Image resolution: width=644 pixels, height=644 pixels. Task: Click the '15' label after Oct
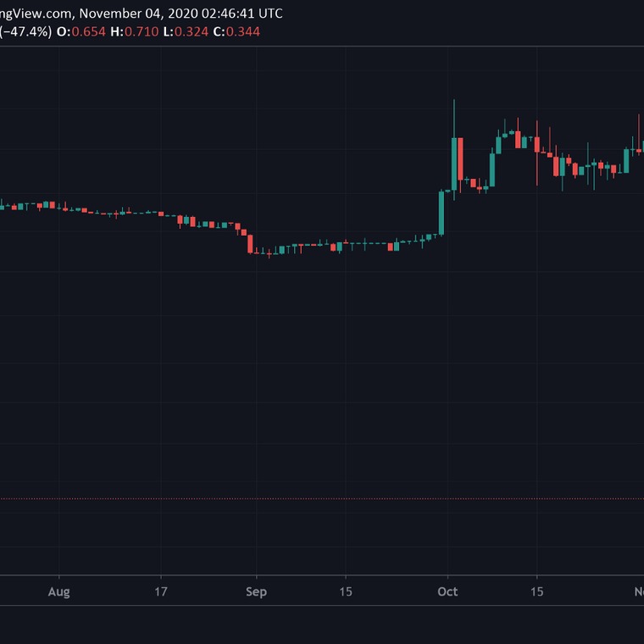click(536, 591)
